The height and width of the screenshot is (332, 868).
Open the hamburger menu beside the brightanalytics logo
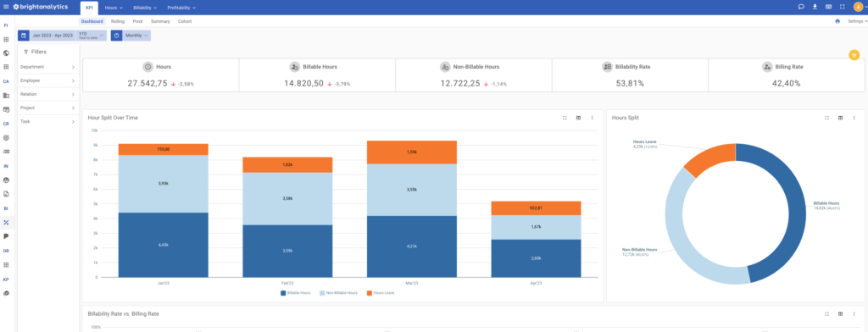(x=6, y=7)
